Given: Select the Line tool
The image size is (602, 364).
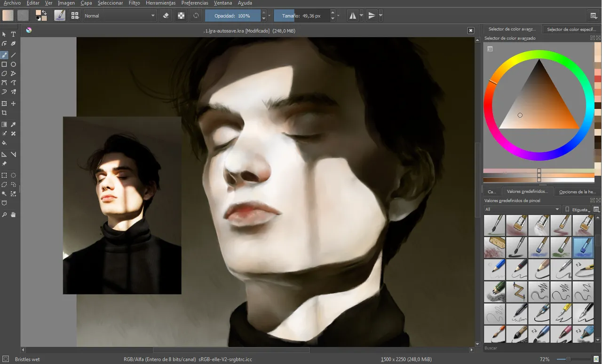Looking at the screenshot, I should click(x=13, y=55).
